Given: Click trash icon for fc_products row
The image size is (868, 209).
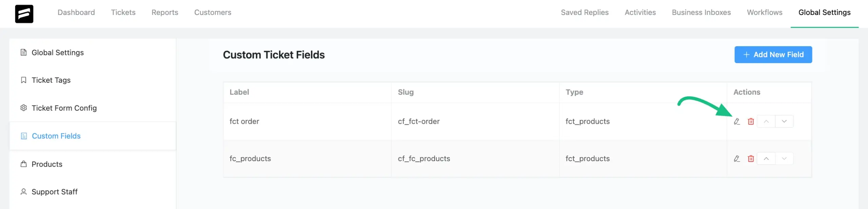Looking at the screenshot, I should tap(751, 159).
